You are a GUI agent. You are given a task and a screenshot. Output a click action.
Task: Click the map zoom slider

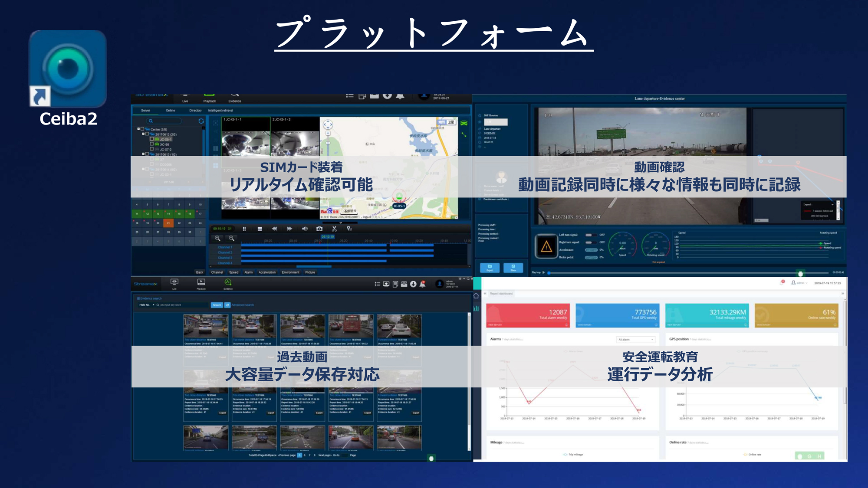click(328, 143)
